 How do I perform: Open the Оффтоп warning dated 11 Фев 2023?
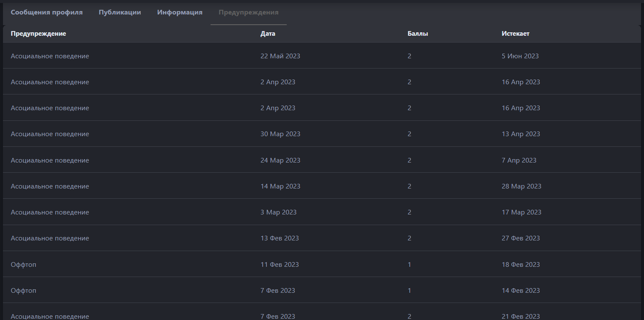click(x=23, y=265)
